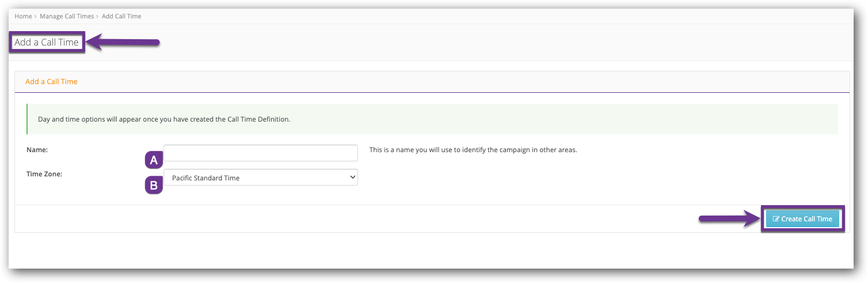Click the pencil icon in Create Call Time

776,219
